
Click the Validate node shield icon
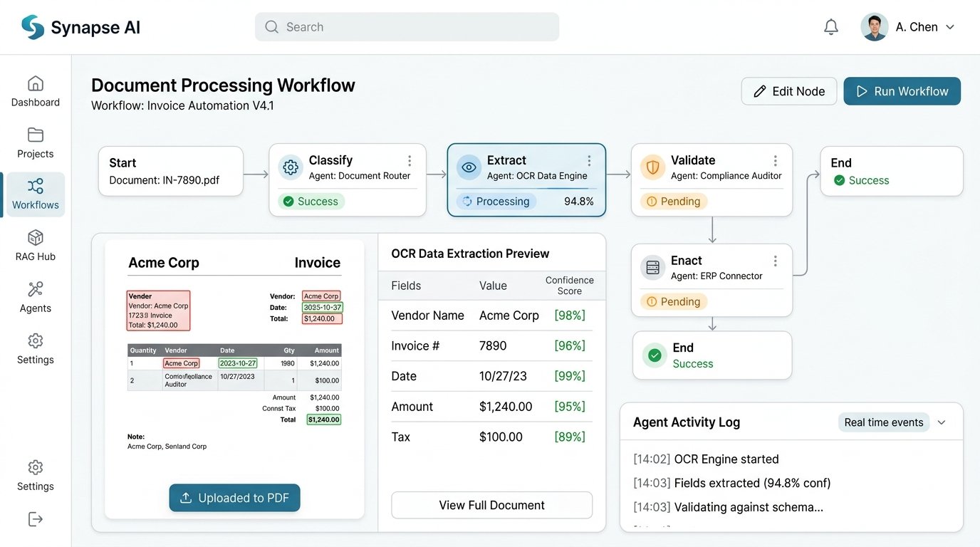tap(652, 167)
